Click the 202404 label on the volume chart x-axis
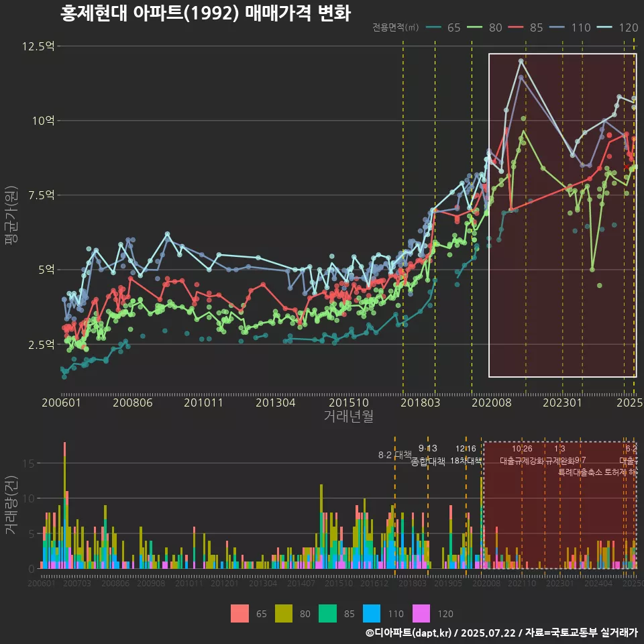Image resolution: width=644 pixels, height=644 pixels. tap(598, 583)
